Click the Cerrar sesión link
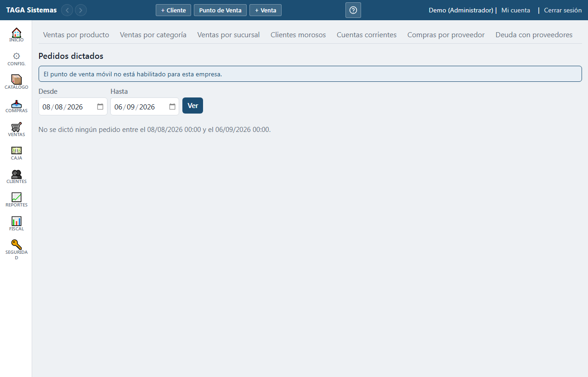 click(563, 10)
